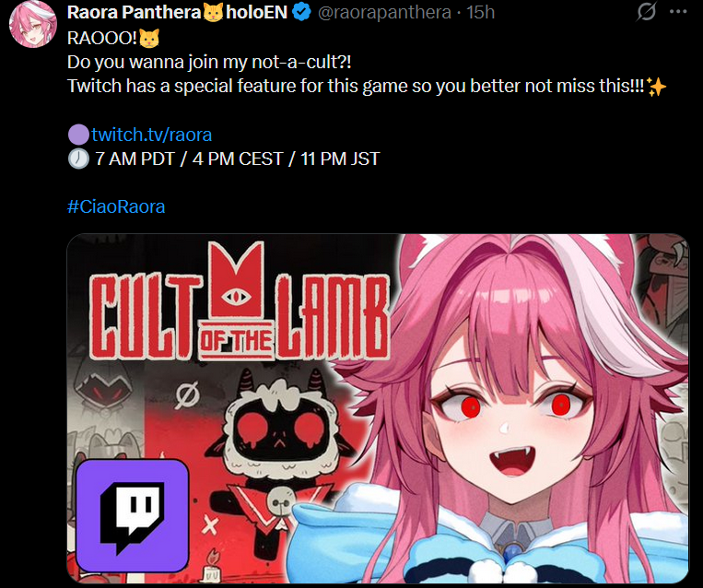
Task: Open the three-dot more options menu
Action: pyautogui.click(x=678, y=12)
